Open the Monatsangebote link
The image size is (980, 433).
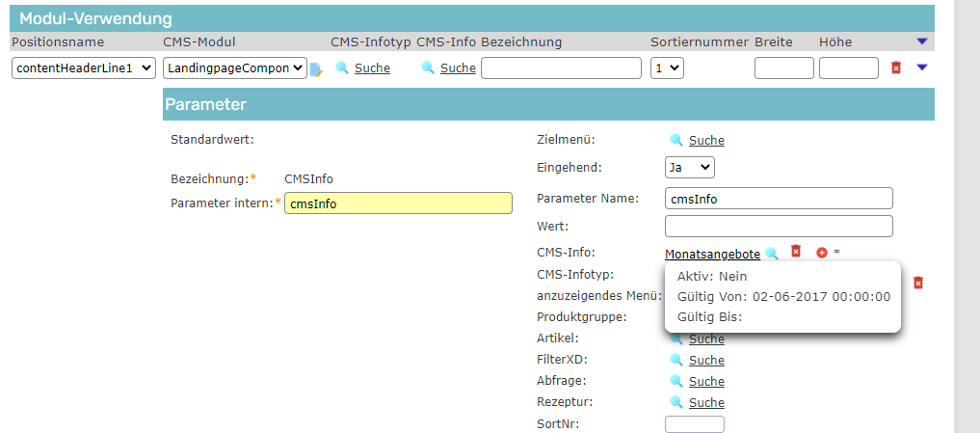(712, 254)
